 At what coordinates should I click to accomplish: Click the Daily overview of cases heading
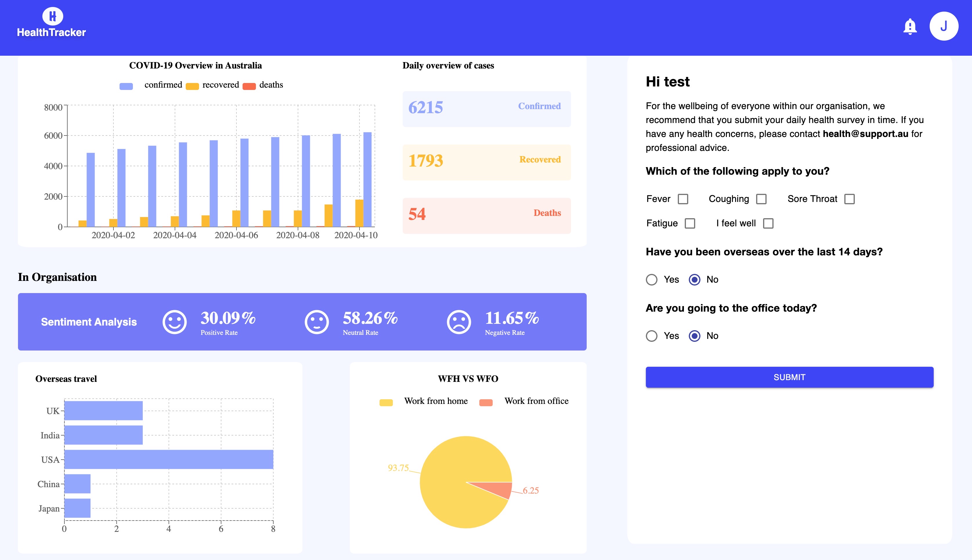tap(448, 65)
